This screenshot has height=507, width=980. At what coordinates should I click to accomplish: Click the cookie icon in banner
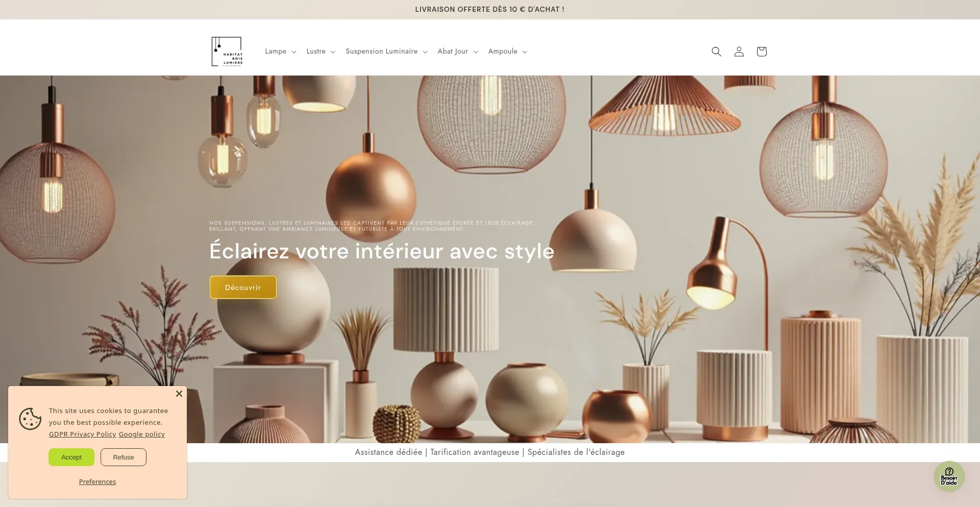point(30,419)
